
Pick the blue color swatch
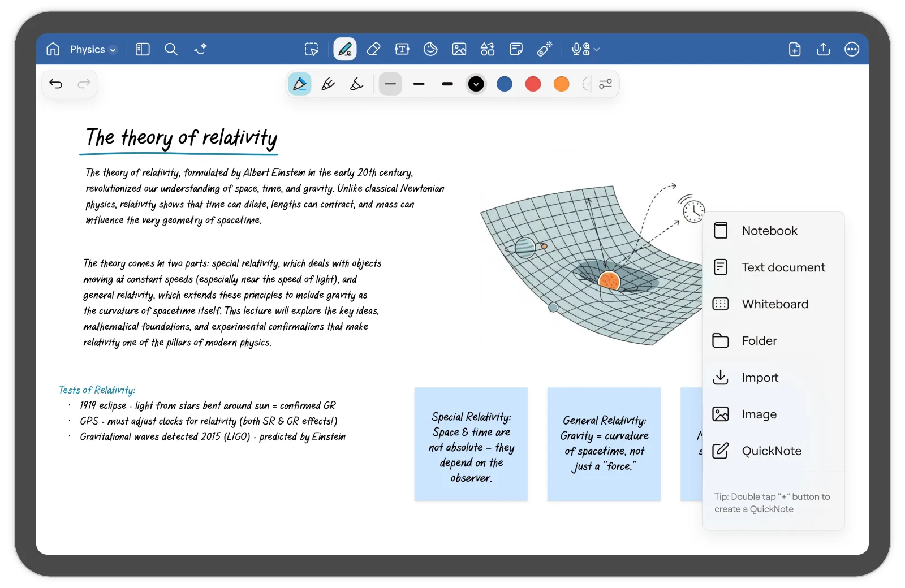coord(505,84)
